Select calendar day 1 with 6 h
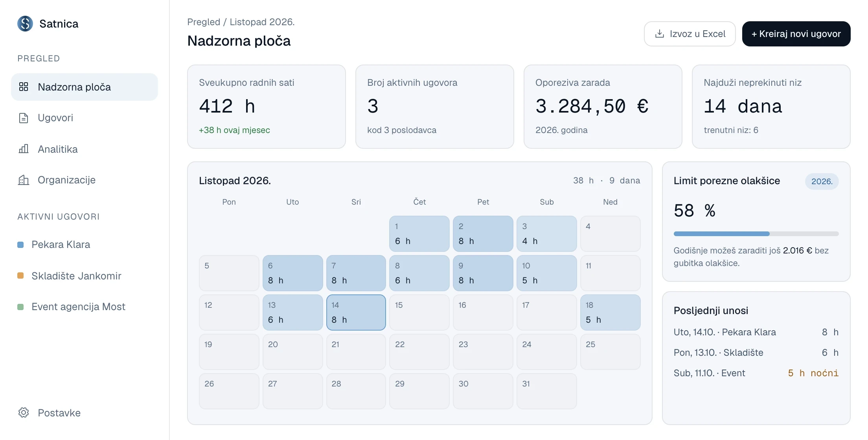 point(419,234)
